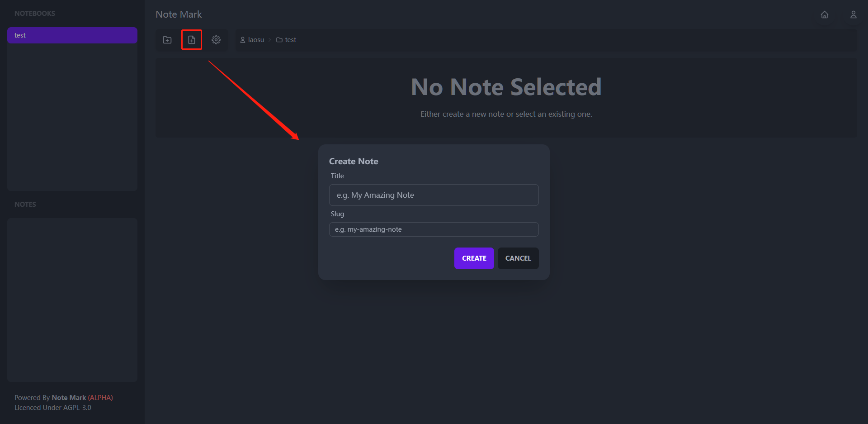
Task: Open settings with the gear icon
Action: coord(216,40)
